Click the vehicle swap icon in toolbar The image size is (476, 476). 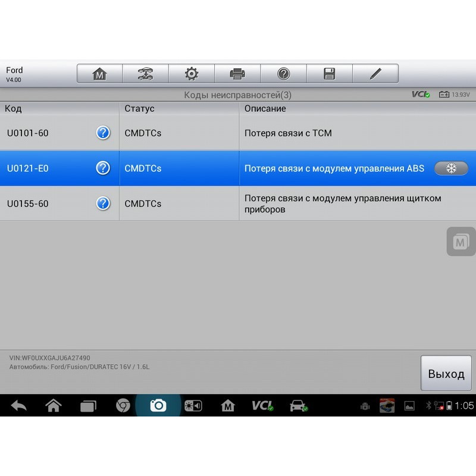pos(145,74)
